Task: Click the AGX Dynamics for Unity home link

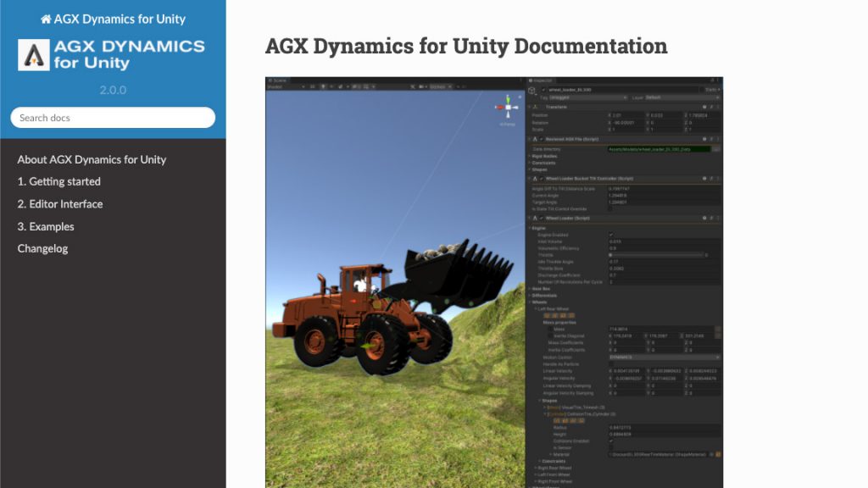Action: 113,19
